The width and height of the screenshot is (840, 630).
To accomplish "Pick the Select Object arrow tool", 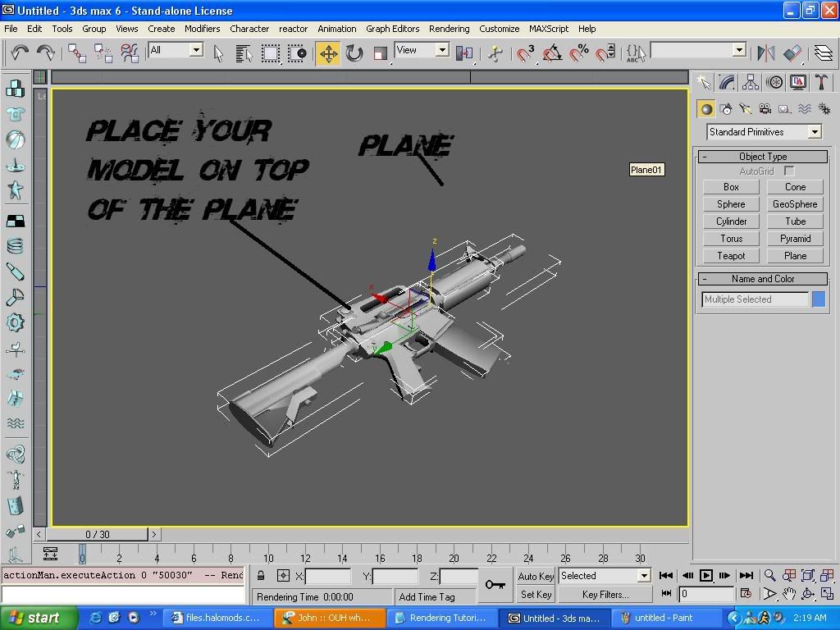I will point(218,53).
